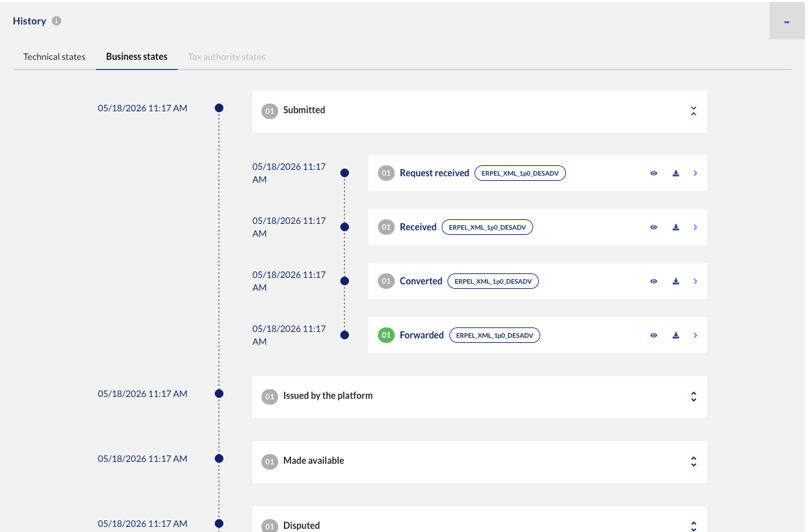This screenshot has width=810, height=532.
Task: Click the timeline dot for Issued by the platform
Action: (219, 394)
